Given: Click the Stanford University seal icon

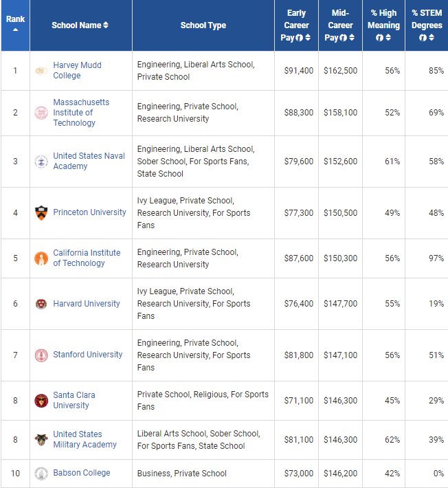Looking at the screenshot, I should [x=41, y=355].
